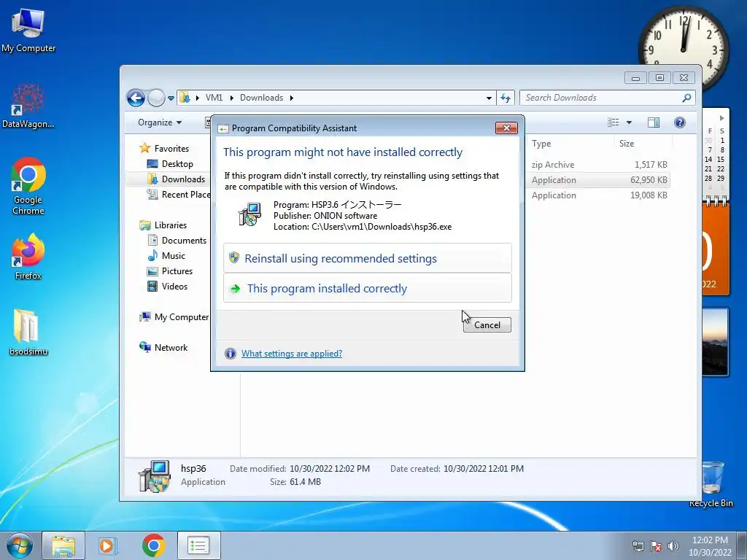Click the Explorer back arrow button

pos(136,98)
